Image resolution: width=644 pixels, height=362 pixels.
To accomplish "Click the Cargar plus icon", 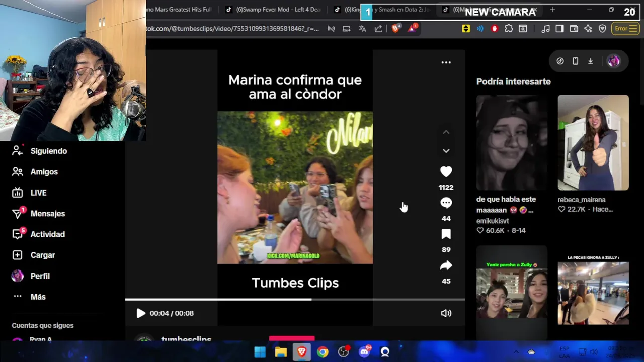I will [x=17, y=255].
